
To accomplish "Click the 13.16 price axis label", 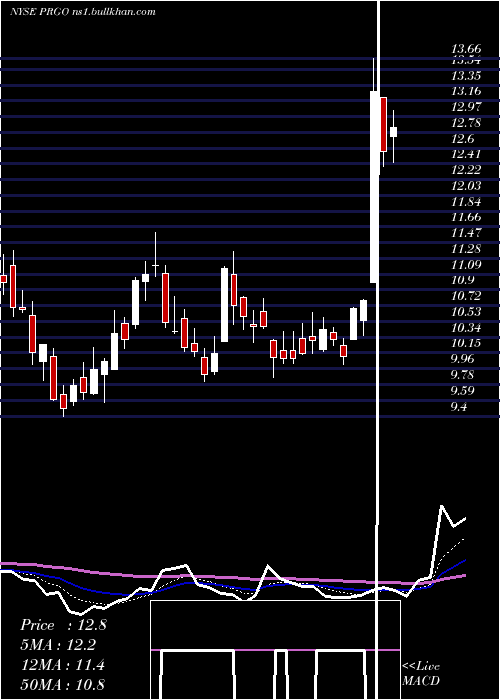I will [466, 91].
